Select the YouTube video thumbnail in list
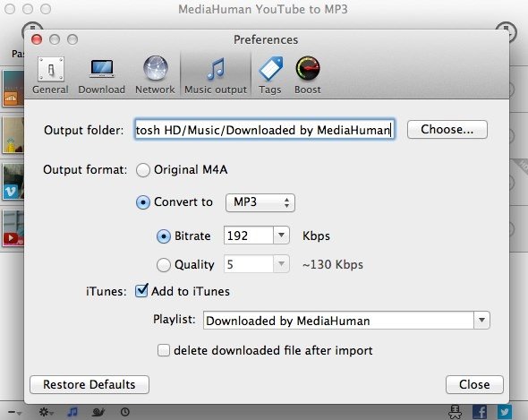Image resolution: width=528 pixels, height=420 pixels. [13, 228]
